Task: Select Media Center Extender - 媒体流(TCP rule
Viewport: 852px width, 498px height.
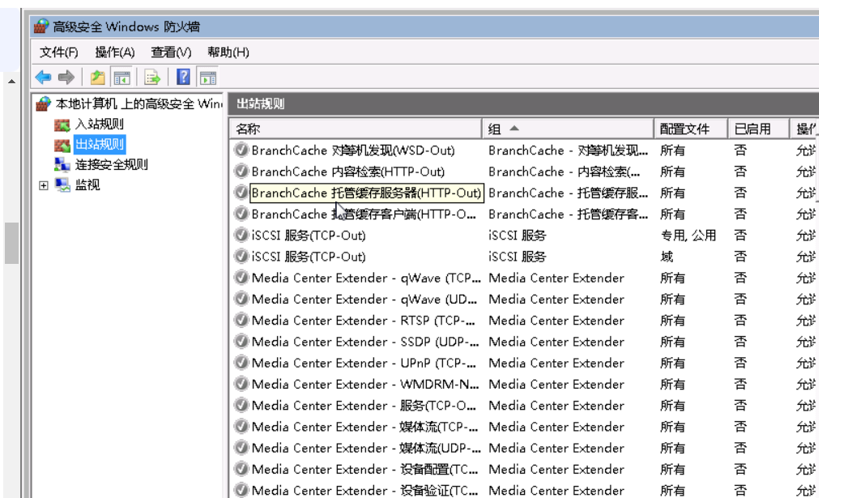Action: point(365,427)
